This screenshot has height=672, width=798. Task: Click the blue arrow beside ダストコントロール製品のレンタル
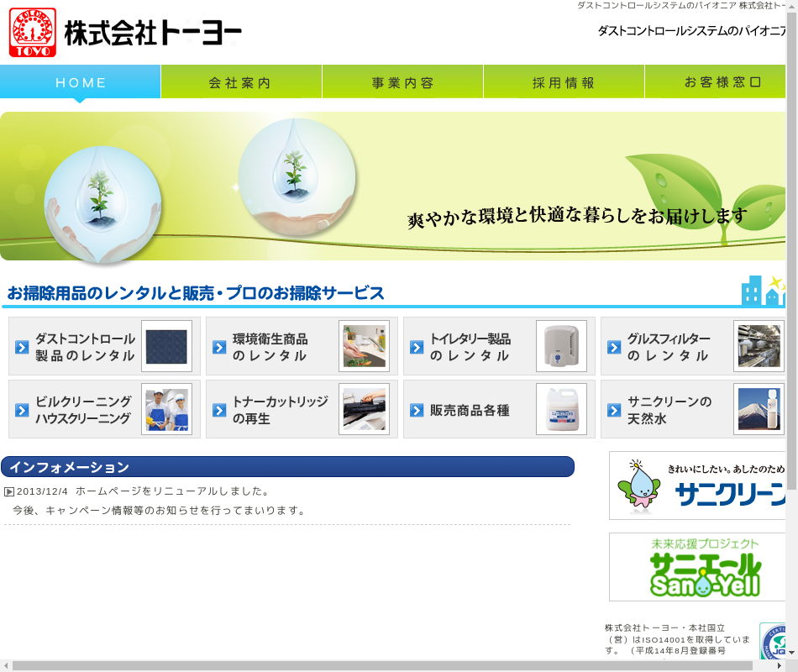click(22, 347)
